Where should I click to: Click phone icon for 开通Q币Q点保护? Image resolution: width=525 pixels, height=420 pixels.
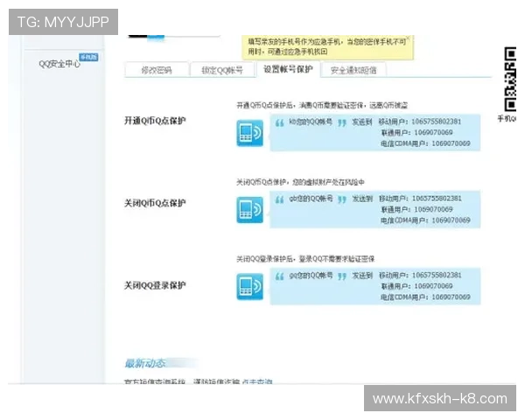250,133
